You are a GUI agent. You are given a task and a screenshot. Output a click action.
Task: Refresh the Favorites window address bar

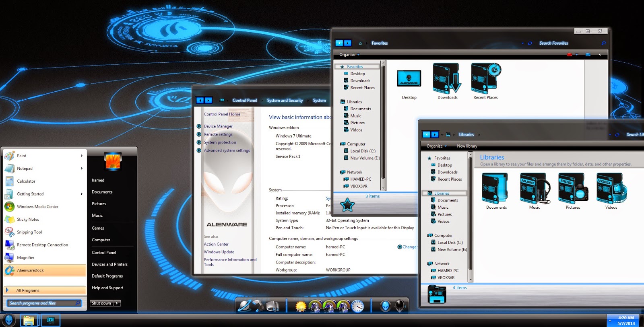click(530, 43)
